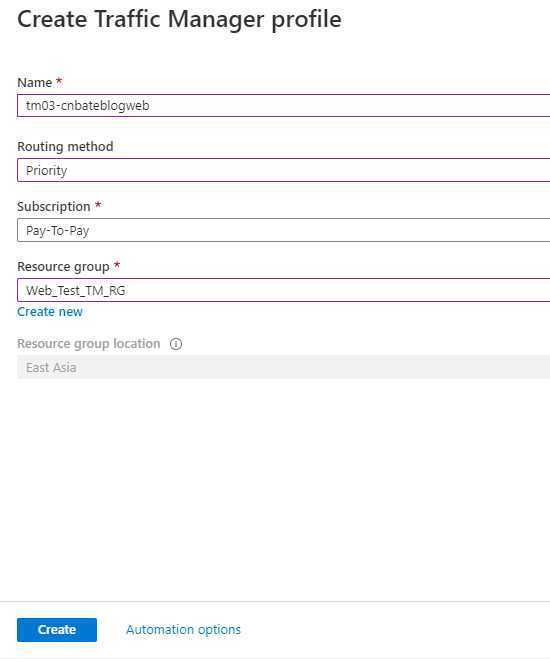Click the Name input field
This screenshot has height=659, width=550.
(x=284, y=105)
